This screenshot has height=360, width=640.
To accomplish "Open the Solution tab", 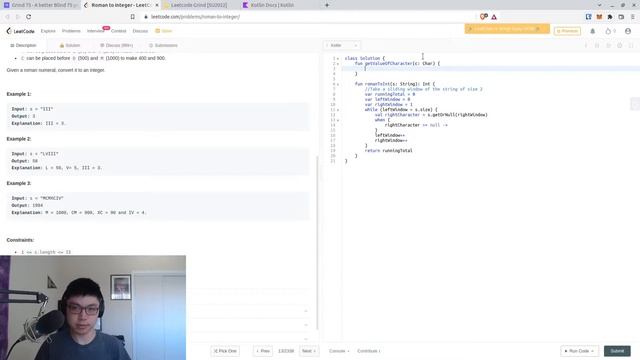I will (x=70, y=45).
